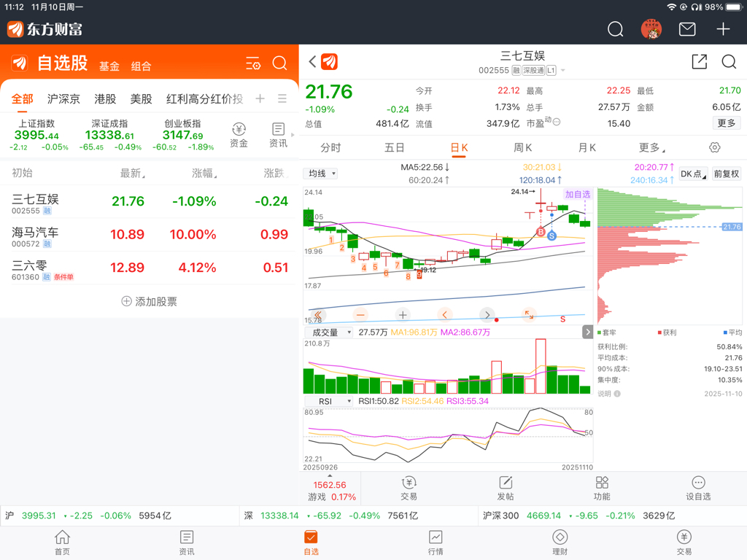
Task: Open the 成交量 indicator dropdown
Action: (x=328, y=332)
